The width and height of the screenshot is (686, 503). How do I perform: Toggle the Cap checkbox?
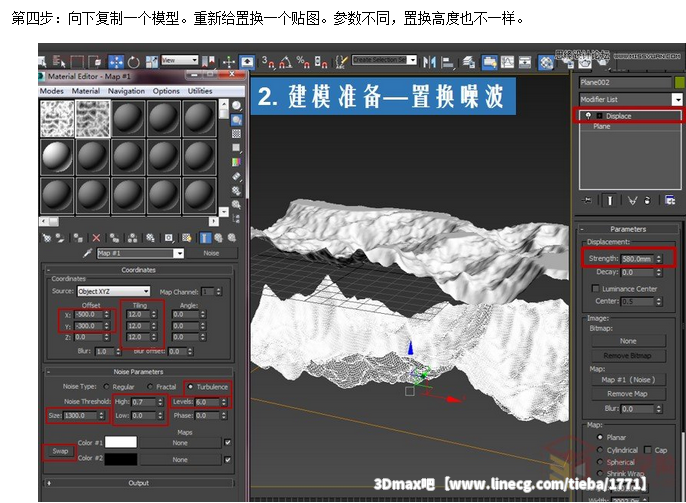pos(648,450)
